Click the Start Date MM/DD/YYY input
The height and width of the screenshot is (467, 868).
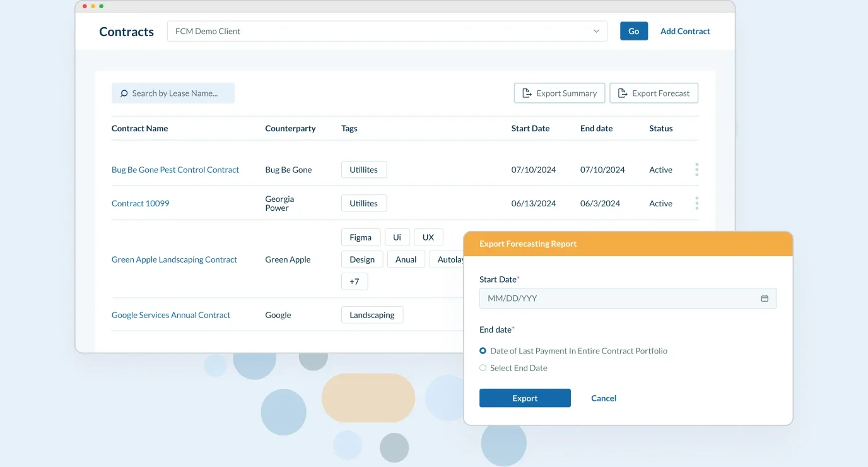[x=628, y=299]
